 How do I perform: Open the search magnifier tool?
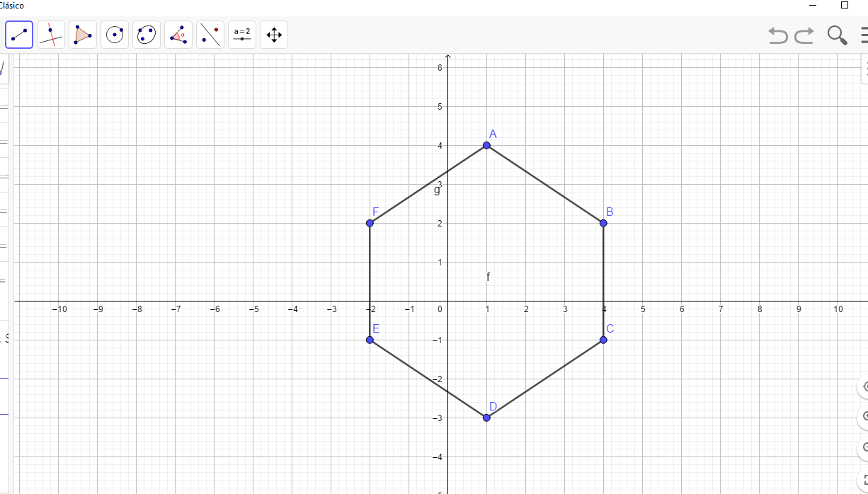click(x=837, y=35)
